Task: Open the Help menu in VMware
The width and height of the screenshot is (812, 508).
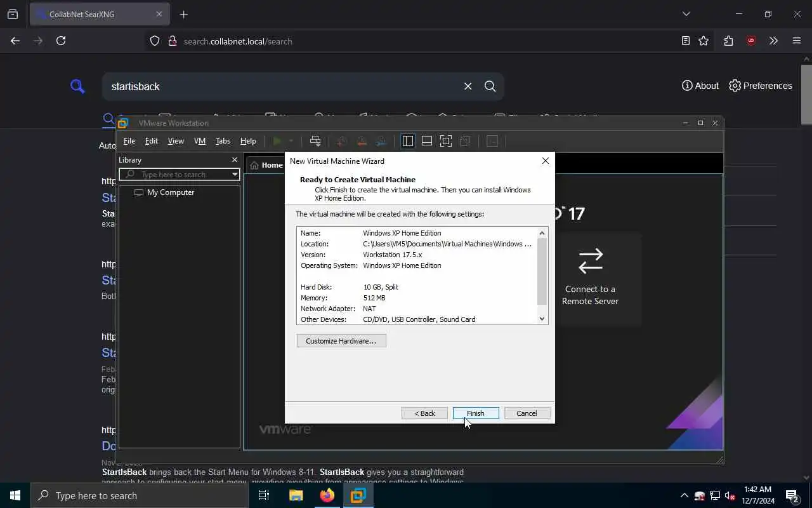Action: pos(248,141)
